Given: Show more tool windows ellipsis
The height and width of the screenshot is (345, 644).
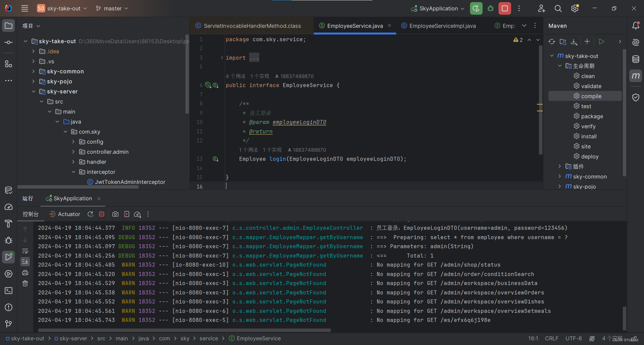Looking at the screenshot, I should [9, 81].
